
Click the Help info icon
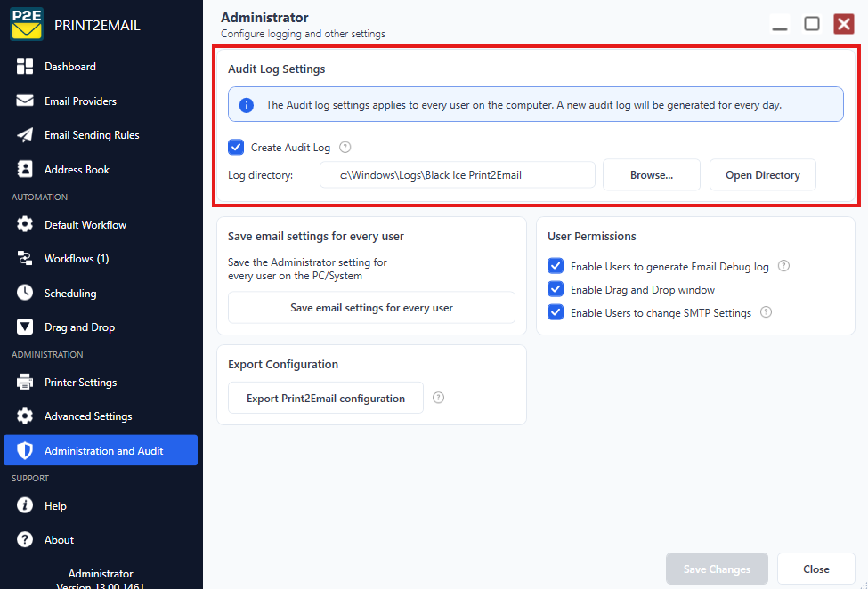25,505
